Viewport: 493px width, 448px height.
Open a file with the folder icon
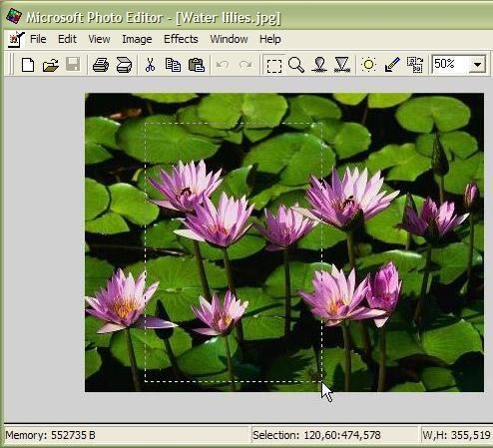[x=51, y=65]
